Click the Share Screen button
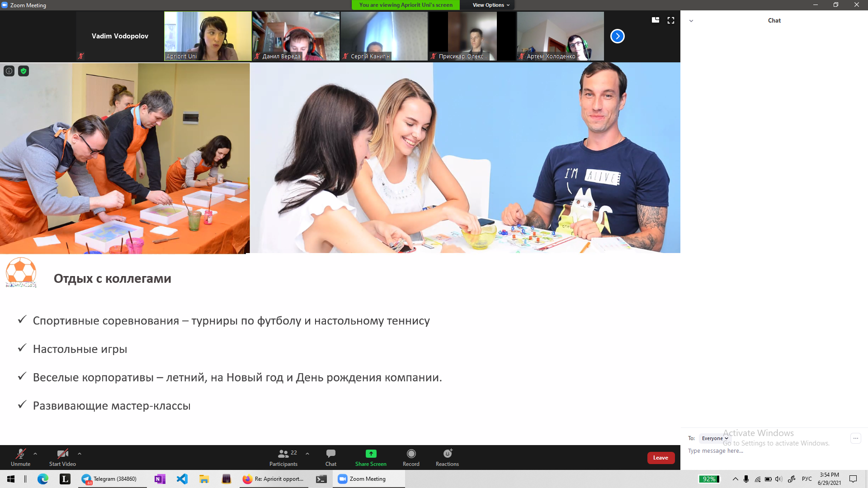Screen dimensions: 868x488 tap(371, 457)
